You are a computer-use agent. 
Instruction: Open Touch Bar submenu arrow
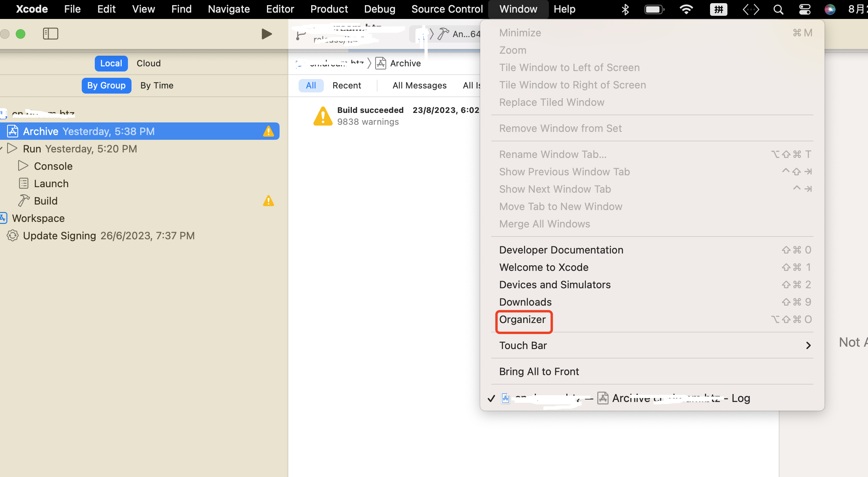[808, 346]
